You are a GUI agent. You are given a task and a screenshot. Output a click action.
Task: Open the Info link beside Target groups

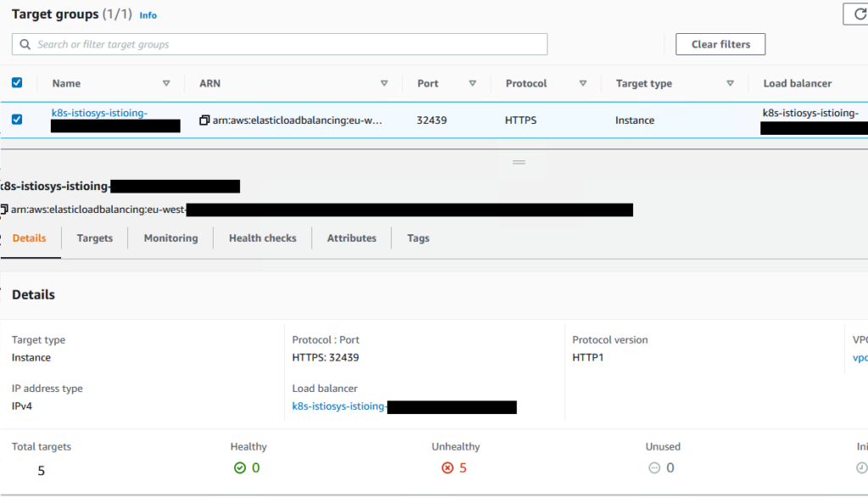click(147, 15)
